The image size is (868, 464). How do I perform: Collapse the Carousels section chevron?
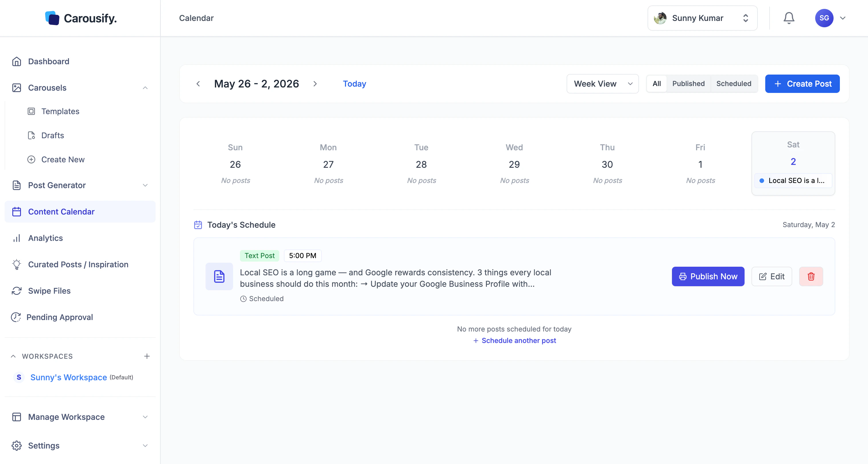(x=145, y=87)
